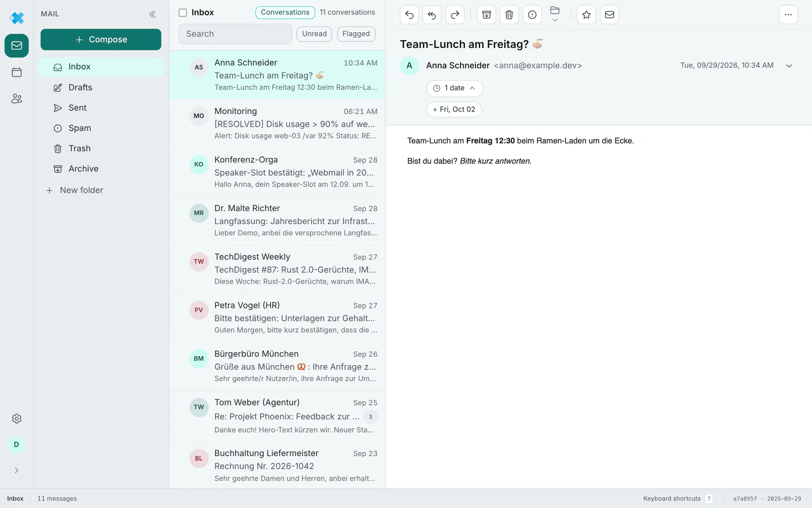Viewport: 812px width, 508px height.
Task: Open Keyboard shortcuts help
Action: [678, 499]
